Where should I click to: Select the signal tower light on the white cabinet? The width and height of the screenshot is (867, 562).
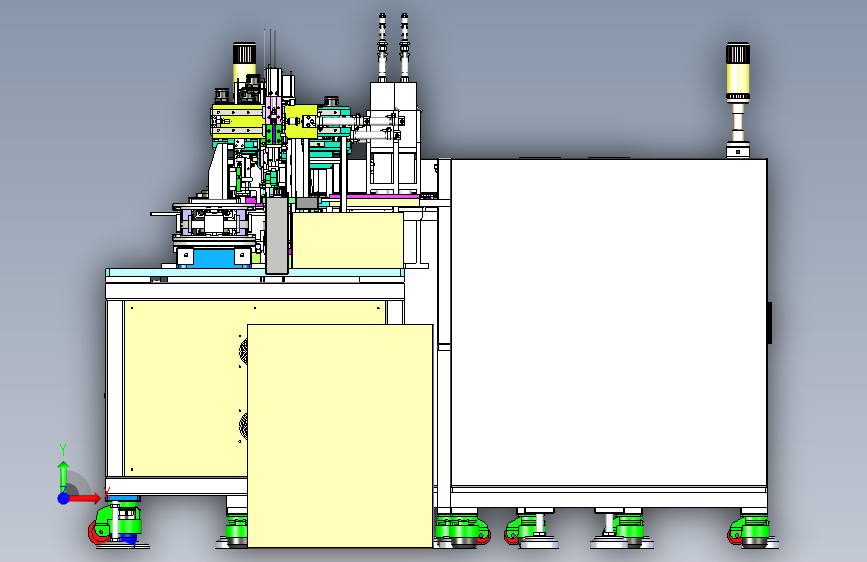tap(738, 100)
